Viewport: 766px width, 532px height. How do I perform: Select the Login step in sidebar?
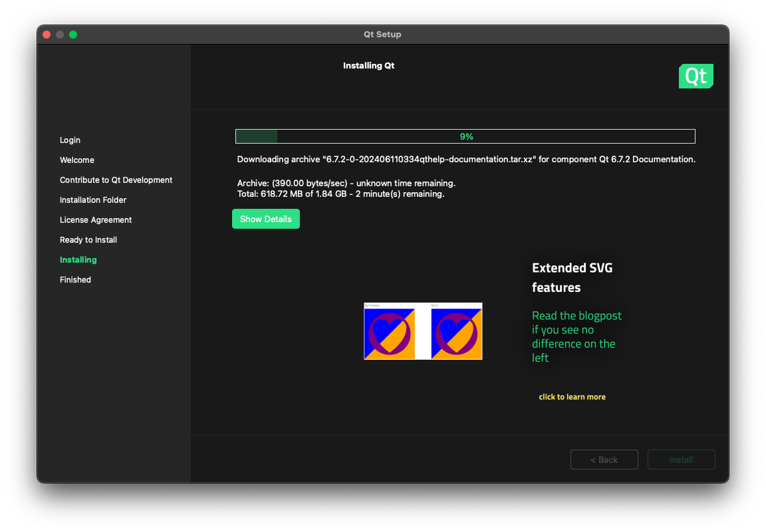(x=70, y=140)
